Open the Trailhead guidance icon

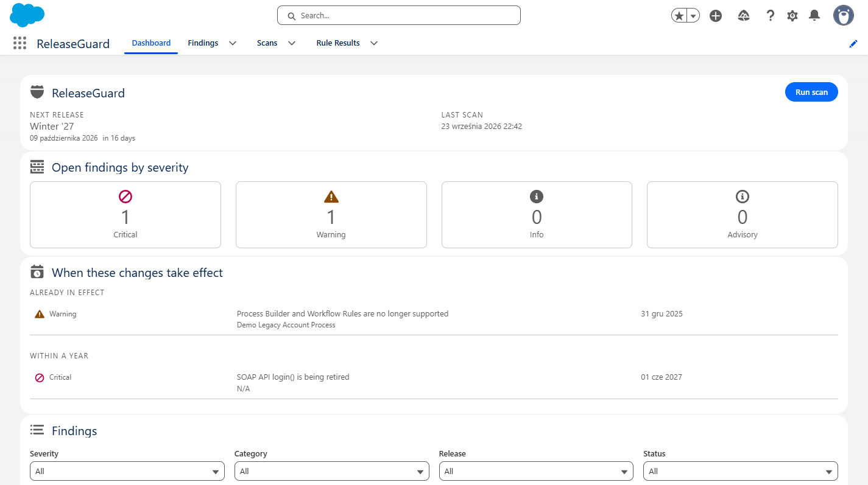point(743,16)
